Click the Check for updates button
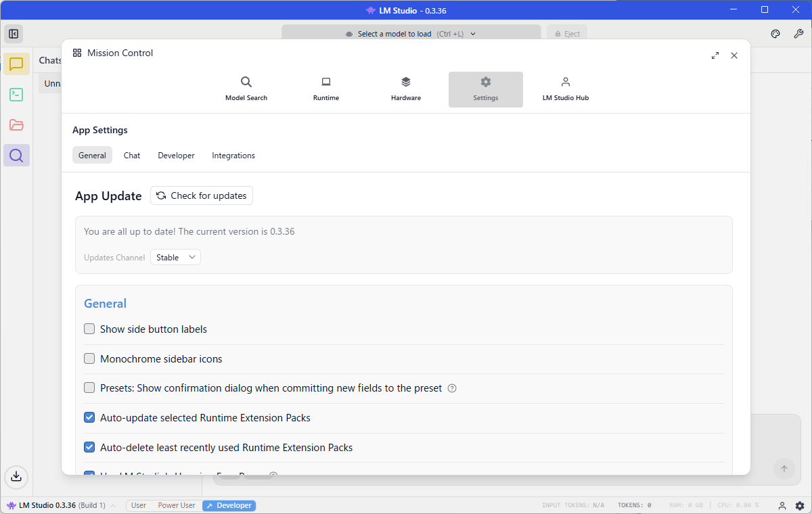 point(202,195)
